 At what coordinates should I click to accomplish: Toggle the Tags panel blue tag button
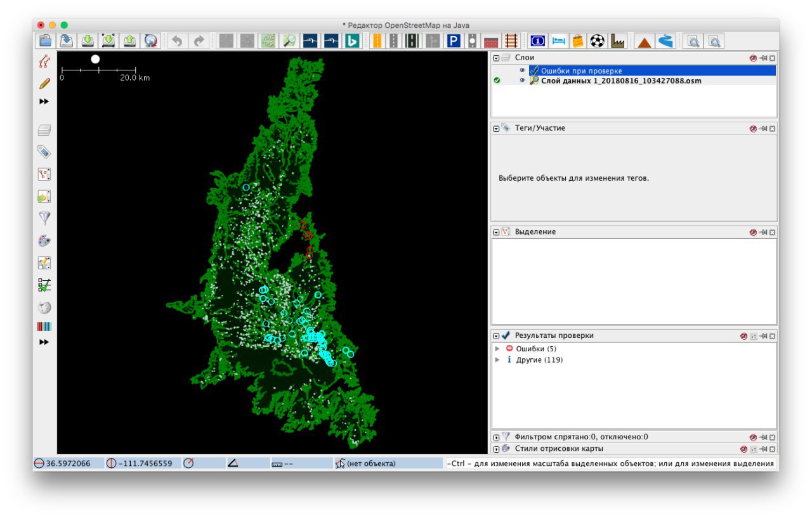[x=44, y=152]
